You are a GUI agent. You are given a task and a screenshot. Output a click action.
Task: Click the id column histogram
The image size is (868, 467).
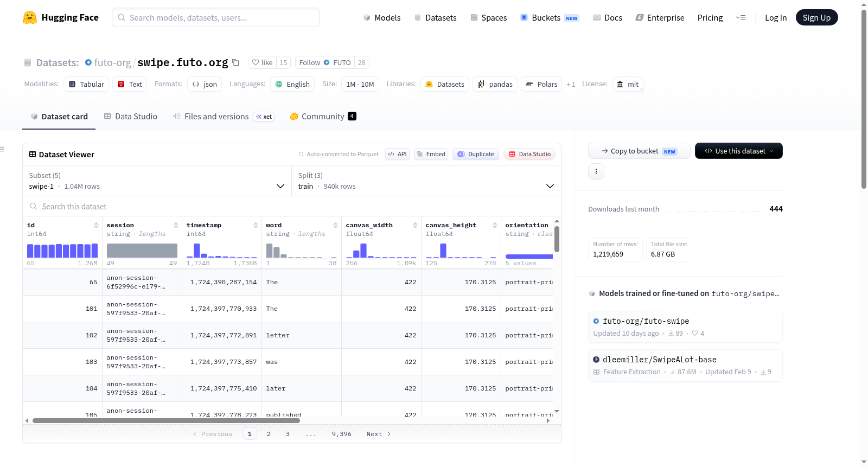point(62,251)
